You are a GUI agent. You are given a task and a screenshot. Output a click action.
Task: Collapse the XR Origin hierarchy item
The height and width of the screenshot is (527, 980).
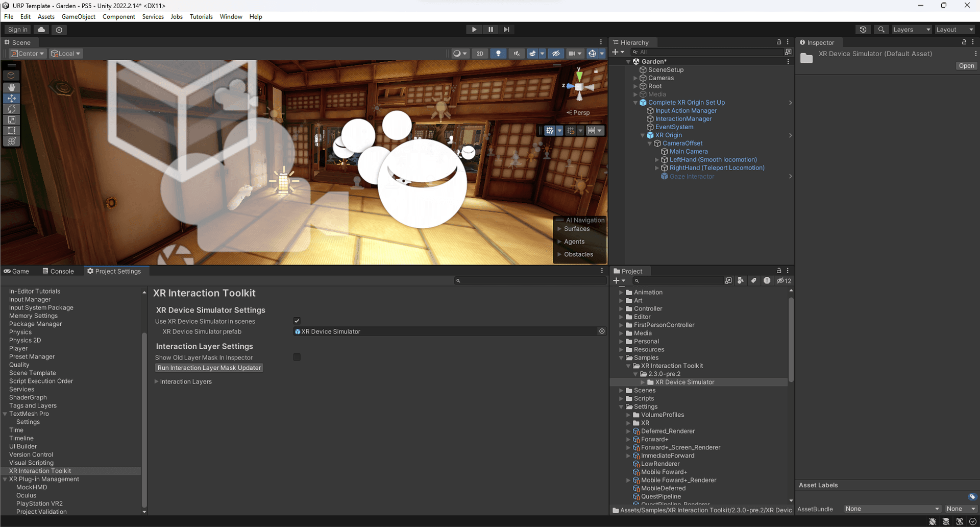click(x=643, y=135)
